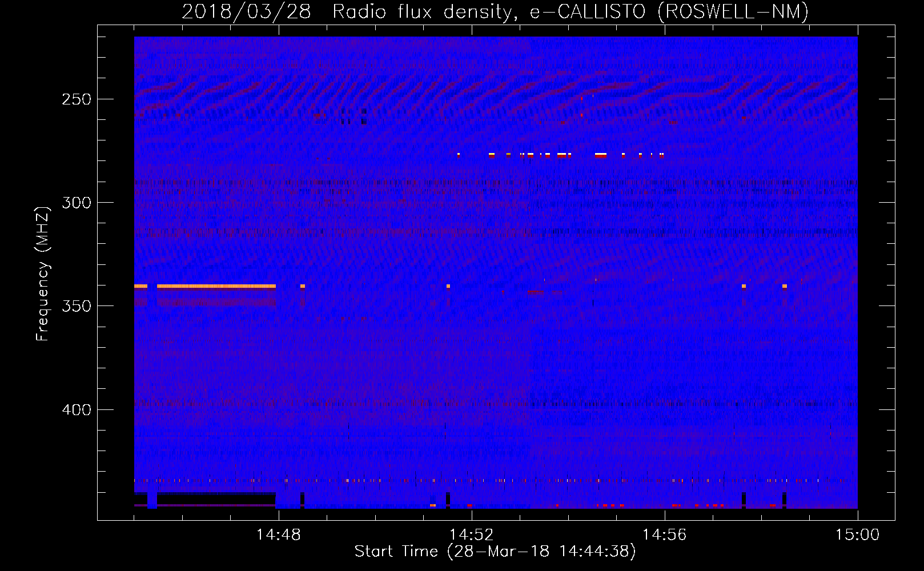924x571 pixels.
Task: Click the 400 frequency tick label
Action: coord(77,410)
